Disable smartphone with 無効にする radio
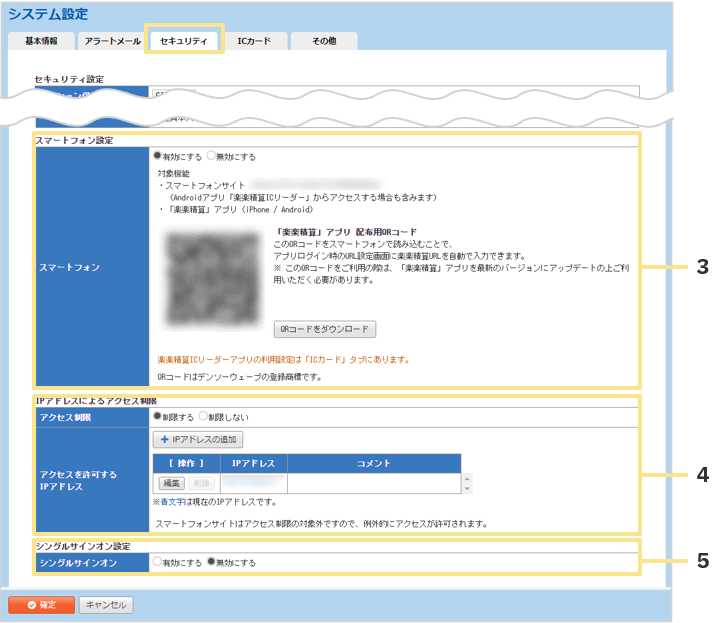Viewport: 723px width, 623px height. coord(212,156)
